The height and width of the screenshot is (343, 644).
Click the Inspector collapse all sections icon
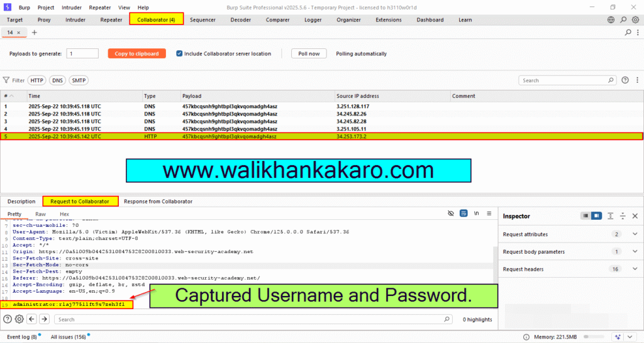click(x=623, y=216)
